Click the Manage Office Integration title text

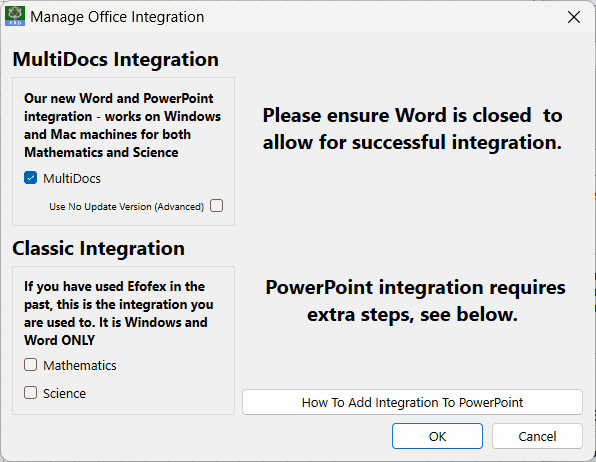(x=117, y=17)
